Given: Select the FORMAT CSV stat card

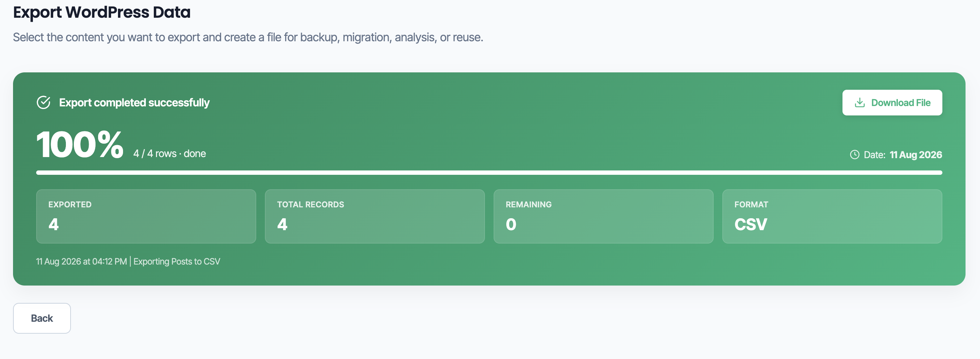Looking at the screenshot, I should [832, 216].
